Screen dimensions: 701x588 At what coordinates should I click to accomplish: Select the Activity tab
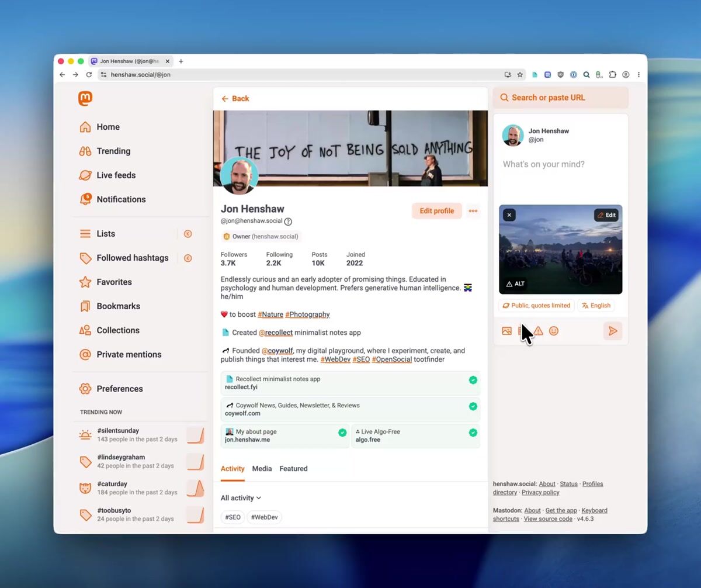pos(232,469)
